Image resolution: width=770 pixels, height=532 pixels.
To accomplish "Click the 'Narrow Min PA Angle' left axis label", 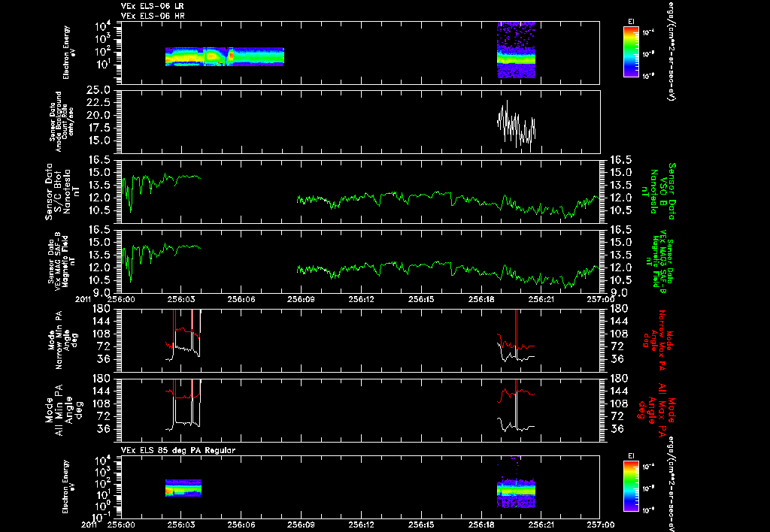I will 62,340.
